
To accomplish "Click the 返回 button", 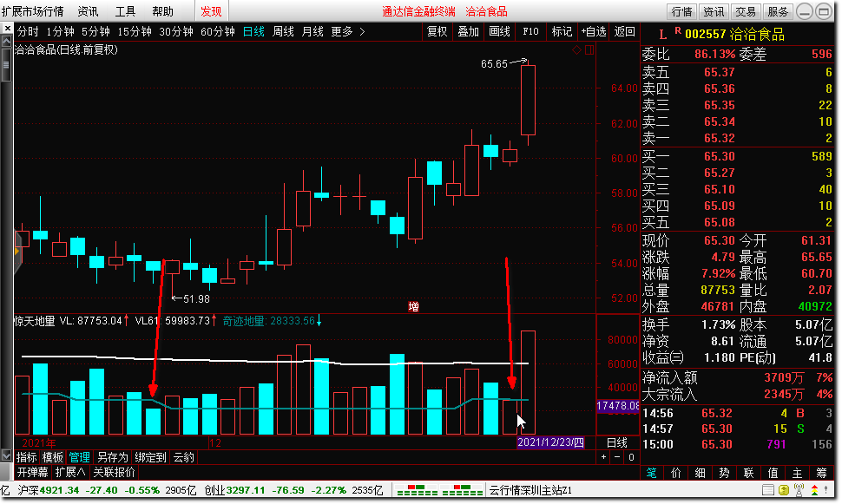I will (x=624, y=32).
